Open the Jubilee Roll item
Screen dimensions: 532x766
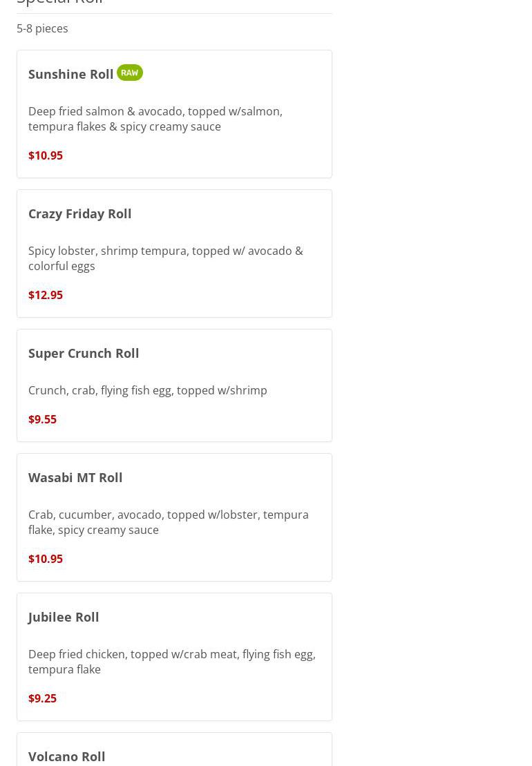(174, 657)
